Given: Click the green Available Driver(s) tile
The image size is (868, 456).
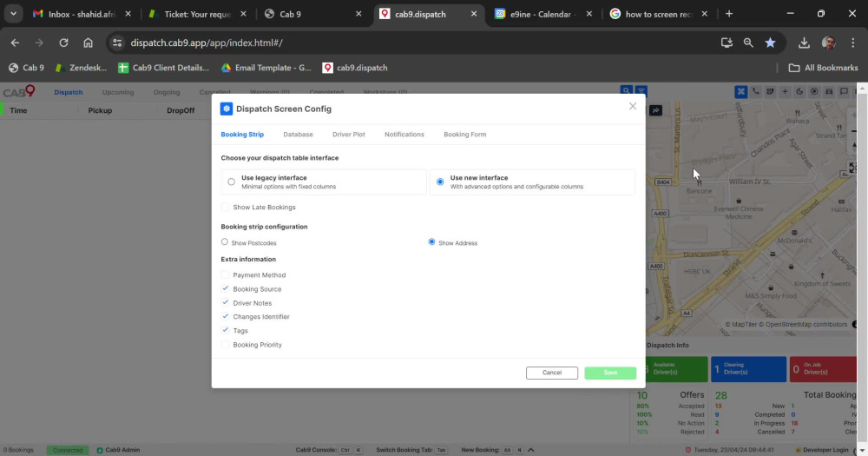Looking at the screenshot, I should [676, 369].
